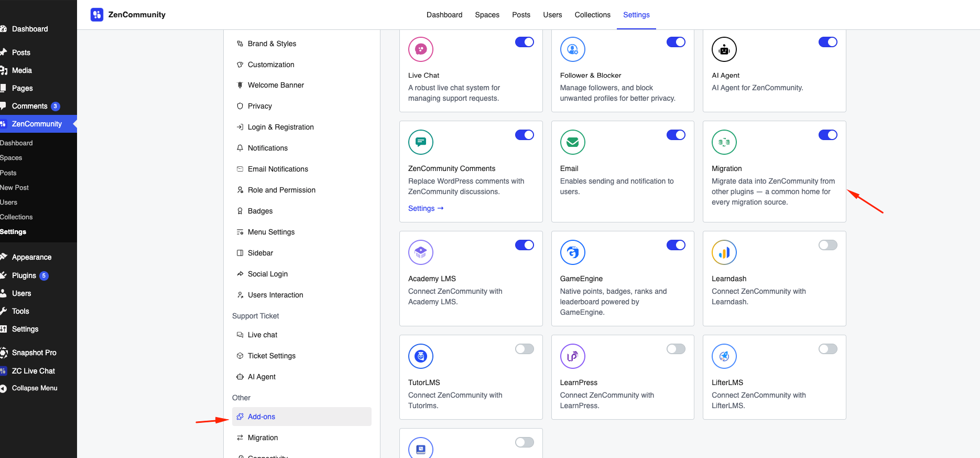This screenshot has width=980, height=458.
Task: Click the Badges icon in settings sidebar
Action: pyautogui.click(x=240, y=211)
